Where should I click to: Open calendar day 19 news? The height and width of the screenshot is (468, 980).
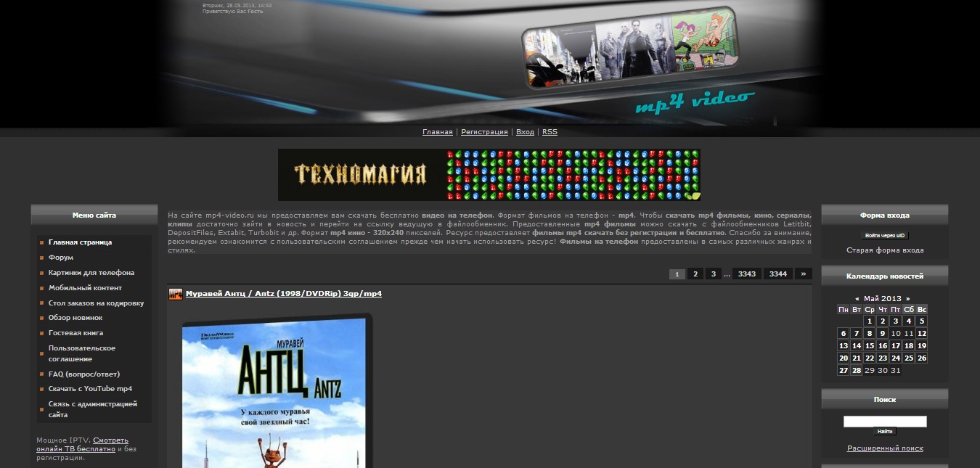pyautogui.click(x=921, y=346)
